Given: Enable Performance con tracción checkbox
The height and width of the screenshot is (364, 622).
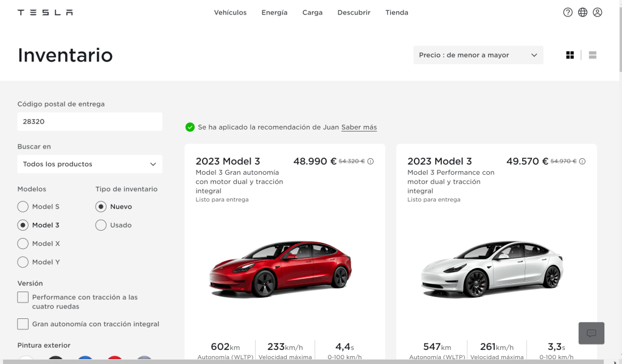Looking at the screenshot, I should coord(23,297).
